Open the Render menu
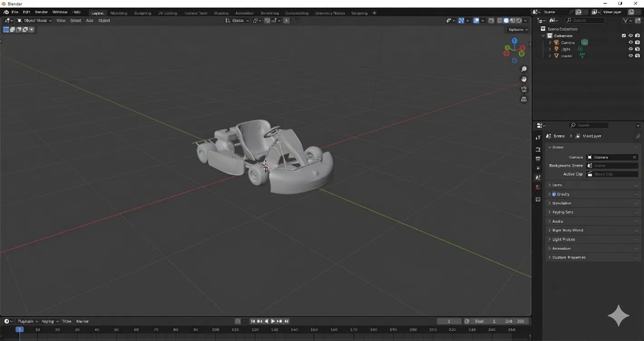This screenshot has height=341, width=644. (41, 12)
